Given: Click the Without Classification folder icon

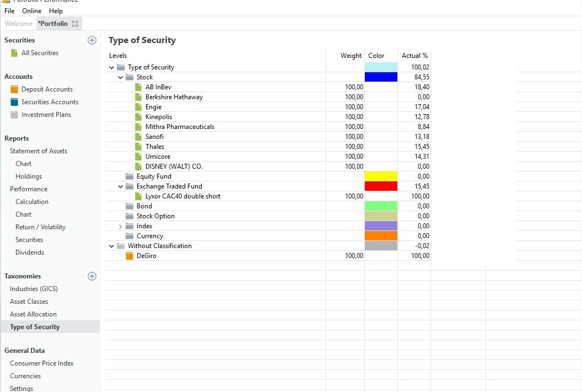Looking at the screenshot, I should (x=121, y=246).
